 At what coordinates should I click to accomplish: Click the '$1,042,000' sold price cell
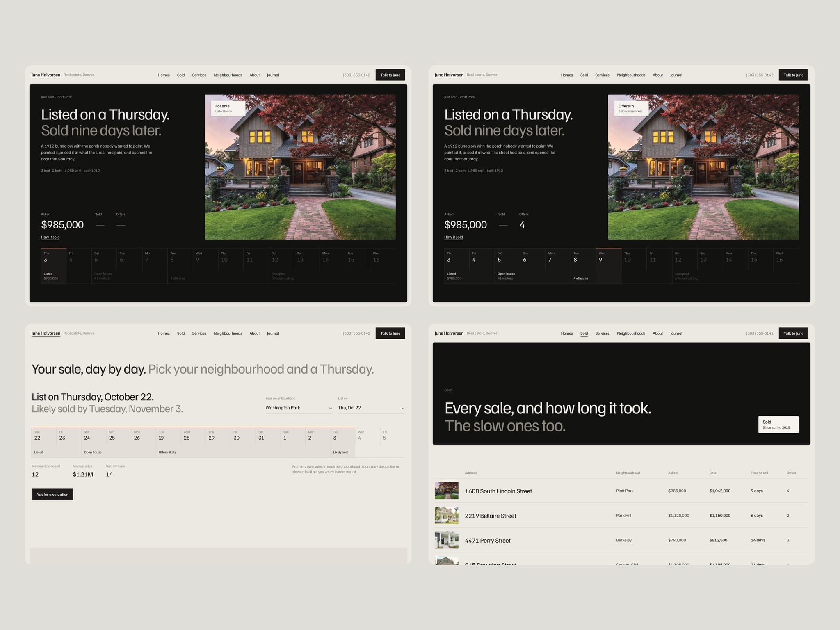pyautogui.click(x=720, y=491)
